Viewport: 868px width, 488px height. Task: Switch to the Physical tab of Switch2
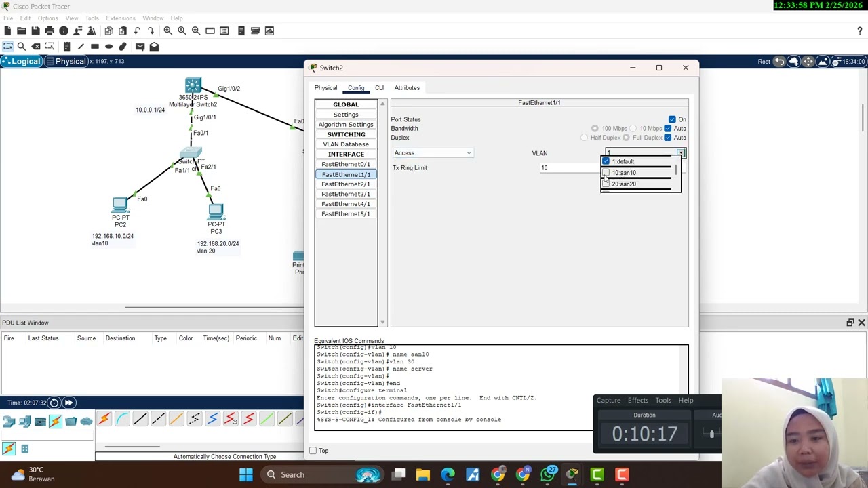pyautogui.click(x=325, y=87)
